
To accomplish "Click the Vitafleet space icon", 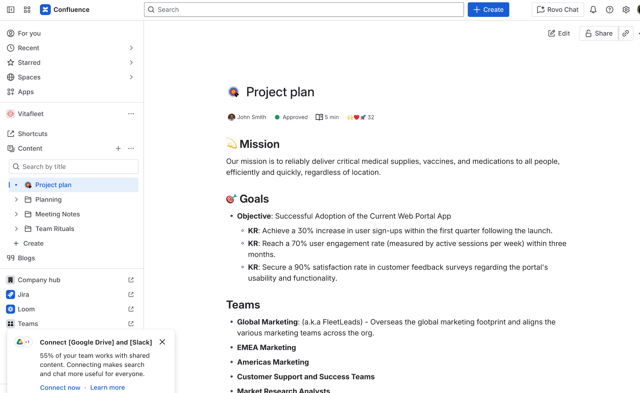I will [x=11, y=114].
